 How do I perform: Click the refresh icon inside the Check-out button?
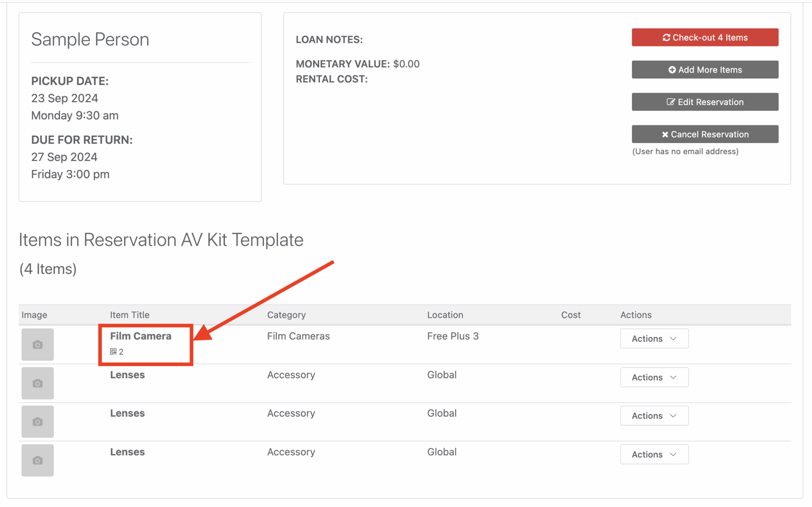tap(666, 37)
